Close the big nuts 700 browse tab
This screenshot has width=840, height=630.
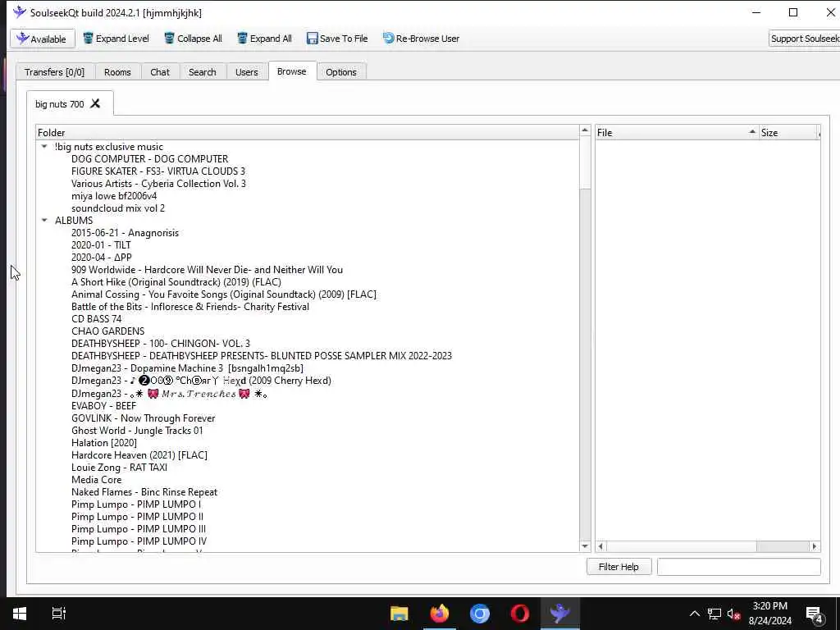point(95,103)
